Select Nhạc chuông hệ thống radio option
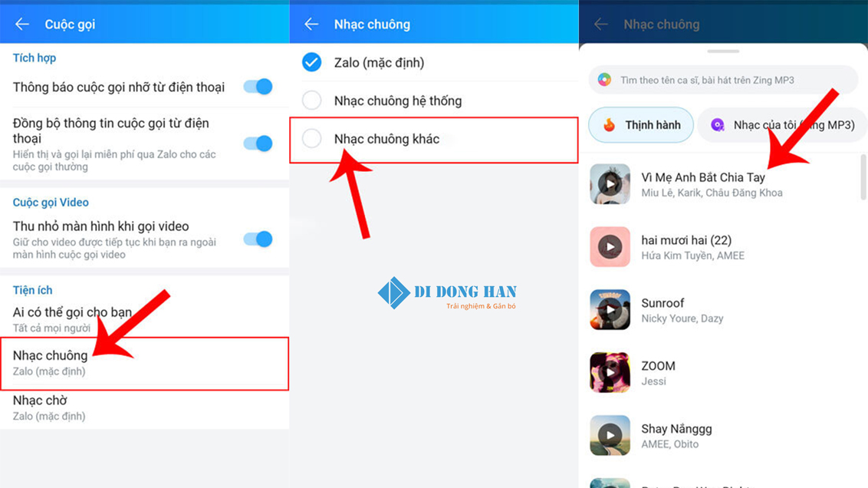The image size is (868, 488). [312, 101]
